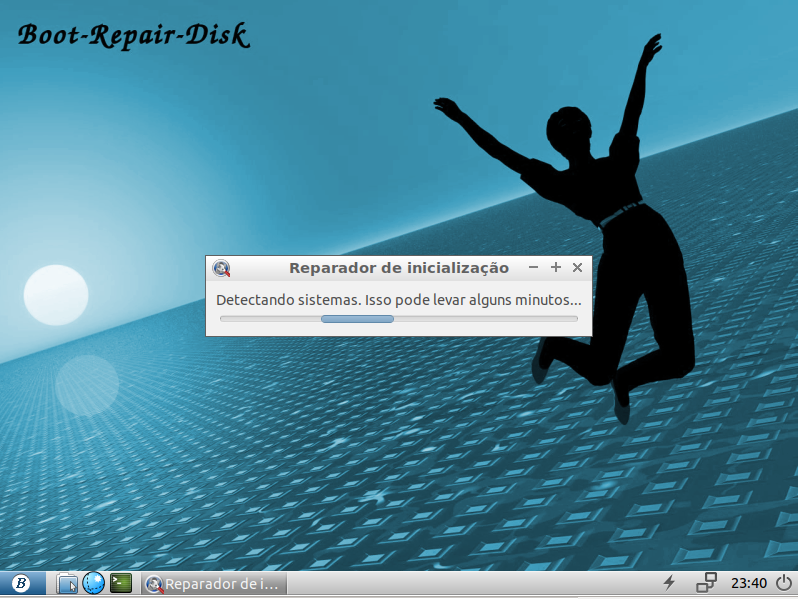Maximize the Reparador de inicialização window
This screenshot has width=798, height=599.
pos(556,267)
